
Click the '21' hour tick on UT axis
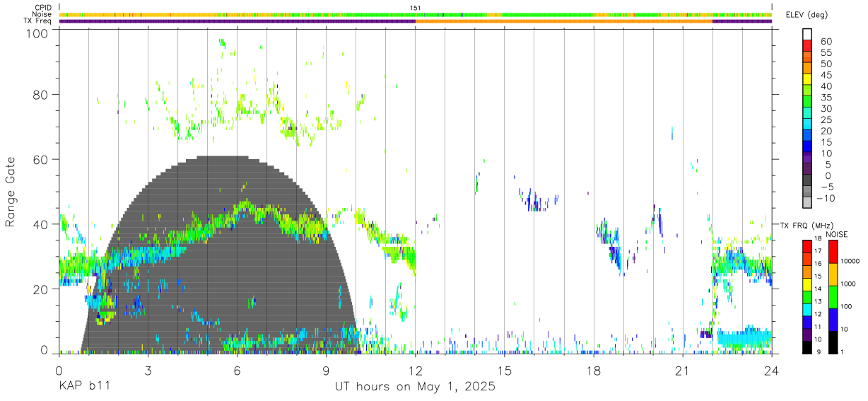(x=683, y=371)
